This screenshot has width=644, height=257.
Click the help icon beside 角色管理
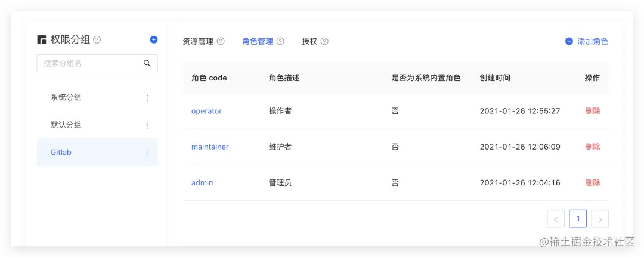280,42
